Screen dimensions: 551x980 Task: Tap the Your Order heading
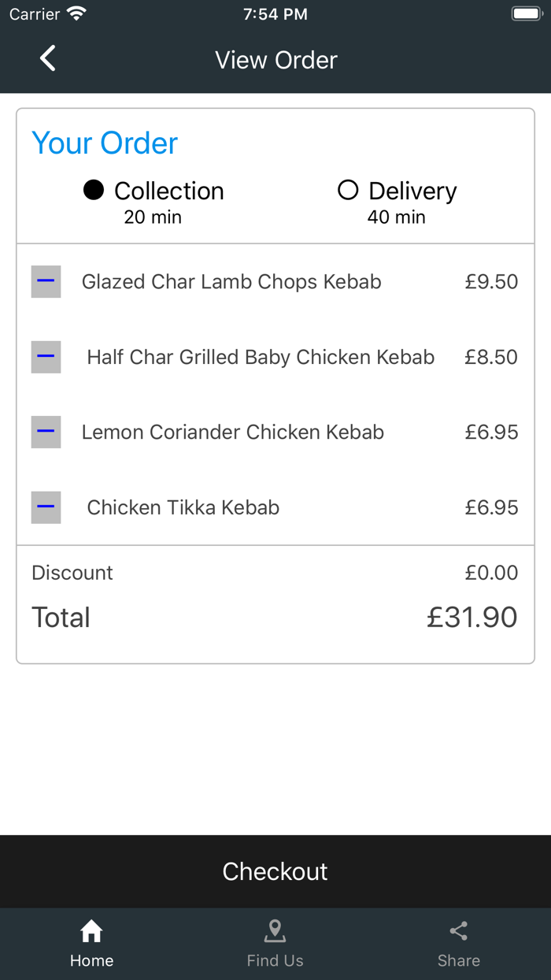(105, 143)
